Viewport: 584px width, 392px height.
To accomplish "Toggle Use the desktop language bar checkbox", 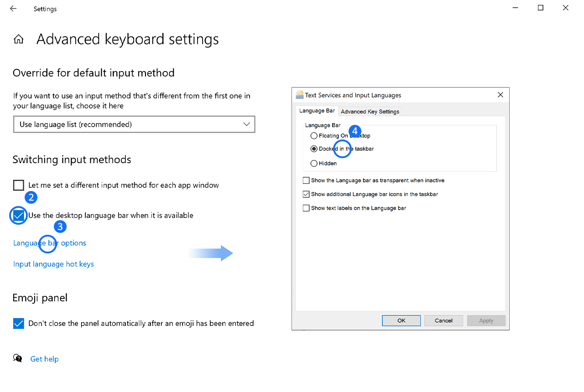I will 19,216.
